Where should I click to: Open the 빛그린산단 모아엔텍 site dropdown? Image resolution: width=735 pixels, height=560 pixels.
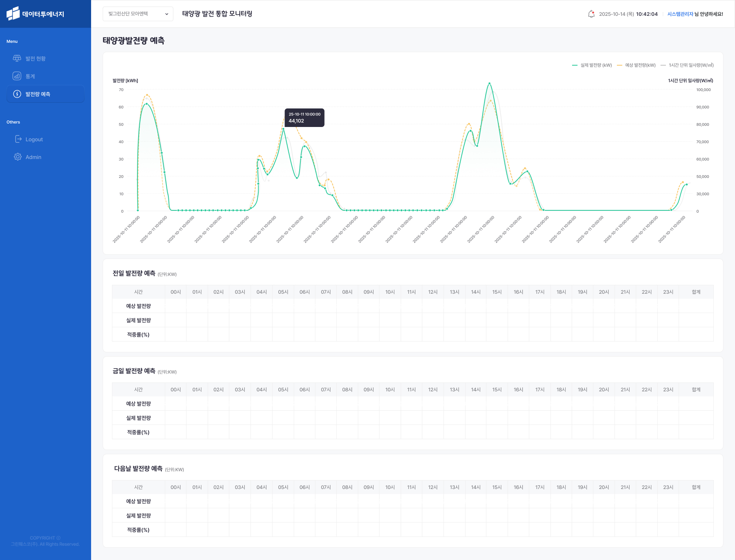pyautogui.click(x=137, y=14)
